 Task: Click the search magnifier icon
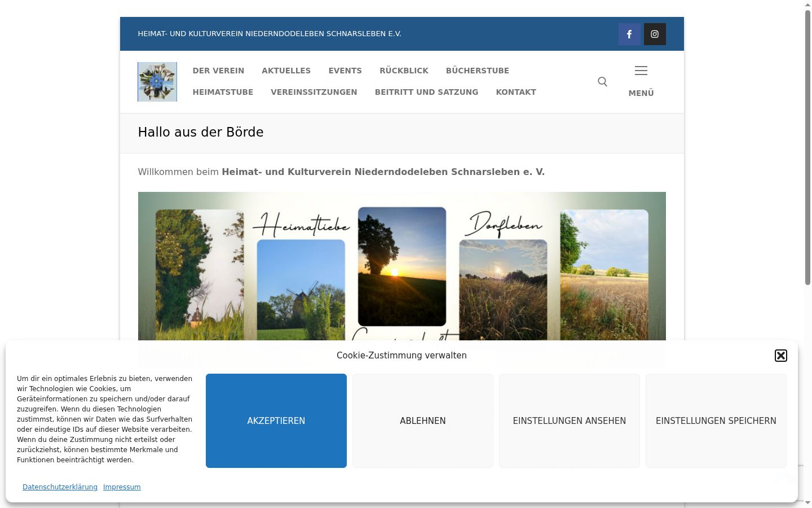point(602,82)
